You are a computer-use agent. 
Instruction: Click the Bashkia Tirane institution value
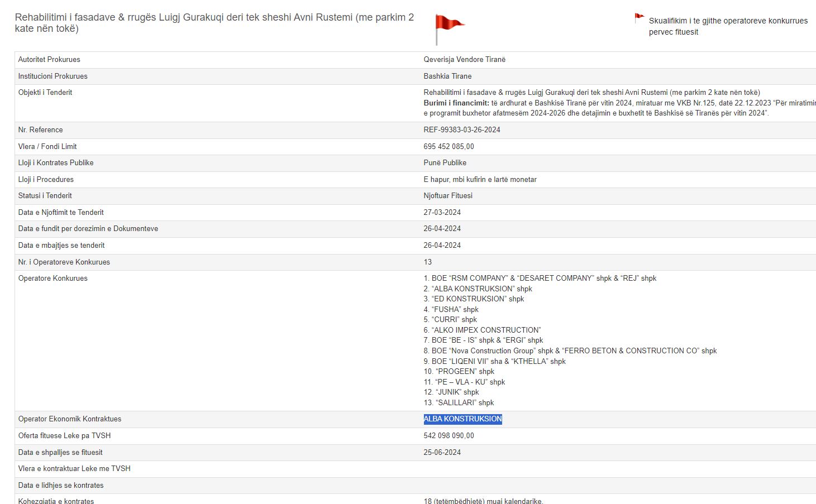click(x=447, y=76)
